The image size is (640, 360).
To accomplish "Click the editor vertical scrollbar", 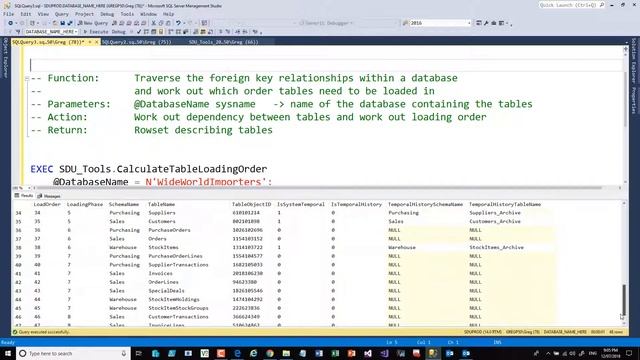I will coord(625,98).
